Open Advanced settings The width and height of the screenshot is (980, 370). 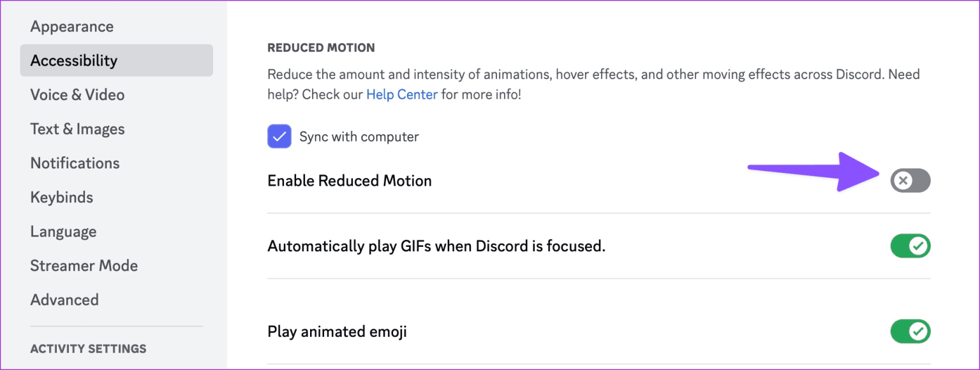coord(64,299)
